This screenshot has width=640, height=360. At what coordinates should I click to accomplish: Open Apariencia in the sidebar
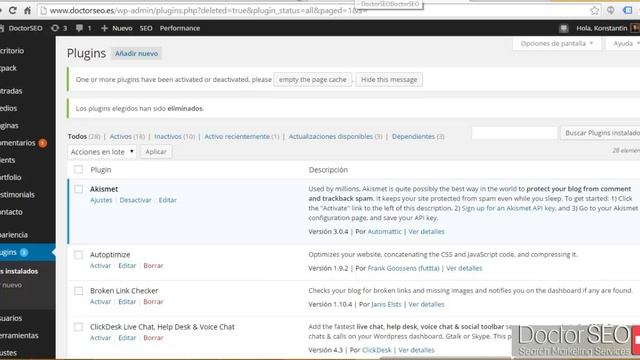point(14,235)
